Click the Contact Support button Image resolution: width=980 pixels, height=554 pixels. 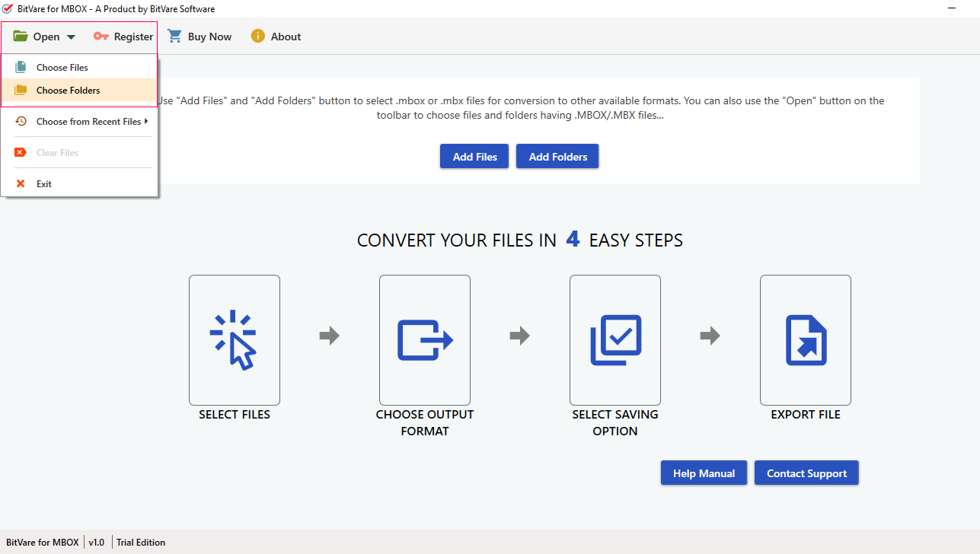point(806,473)
